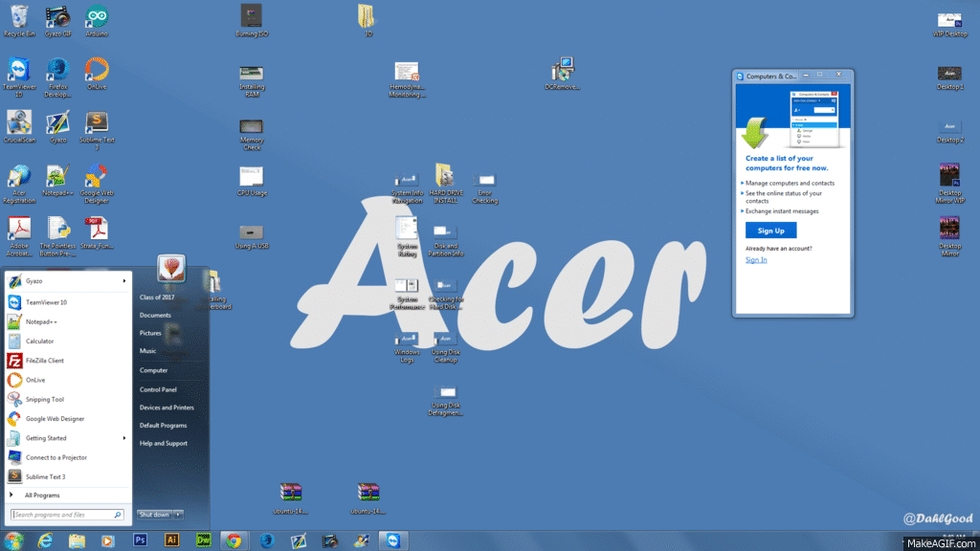Open the Recycle Bin desktop icon
Viewport: 980px width, 551px height.
[x=17, y=17]
